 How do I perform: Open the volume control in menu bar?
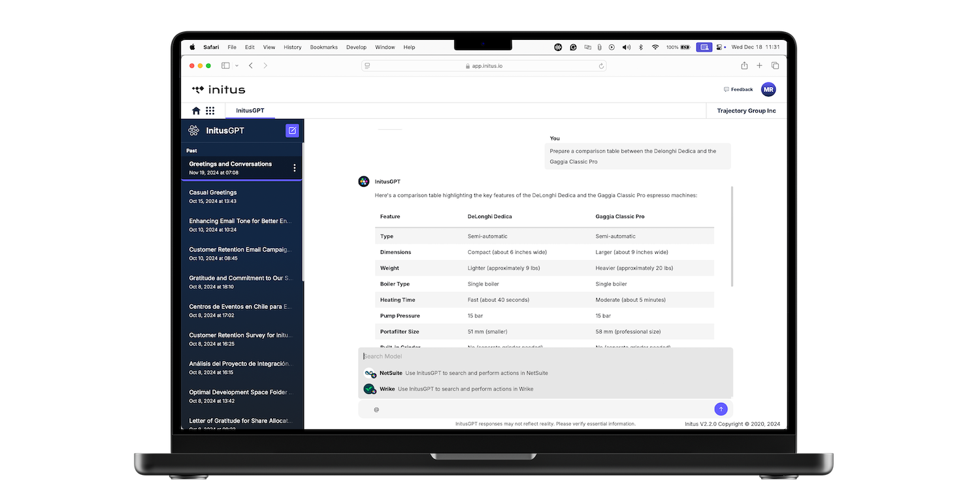[627, 47]
